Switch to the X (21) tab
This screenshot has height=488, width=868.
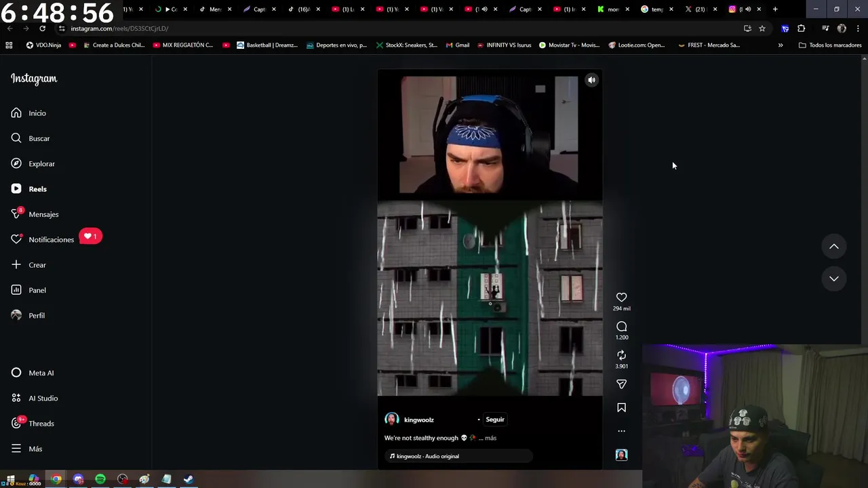[x=701, y=9]
